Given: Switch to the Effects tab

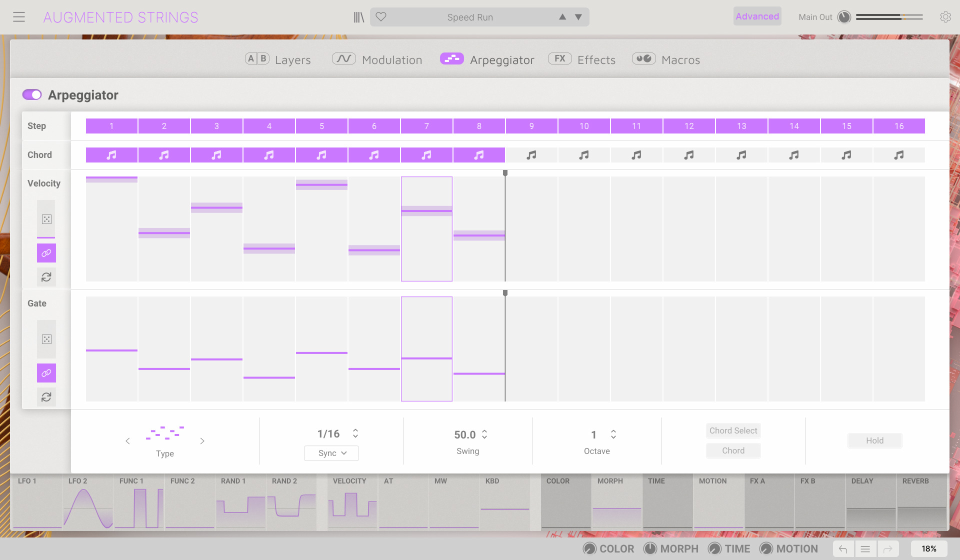Looking at the screenshot, I should [x=582, y=59].
